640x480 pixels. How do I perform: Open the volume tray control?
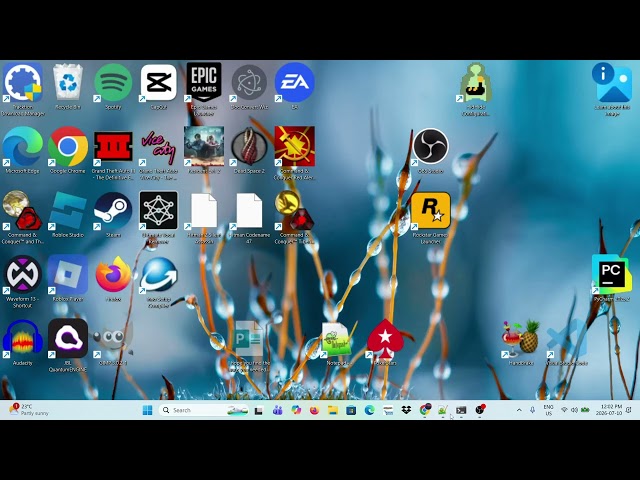point(574,410)
